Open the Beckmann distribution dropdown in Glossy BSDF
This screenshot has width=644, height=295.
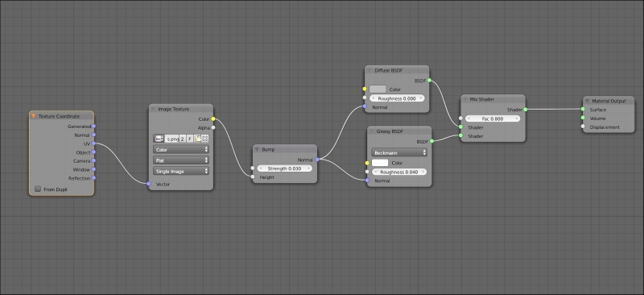tap(398, 152)
